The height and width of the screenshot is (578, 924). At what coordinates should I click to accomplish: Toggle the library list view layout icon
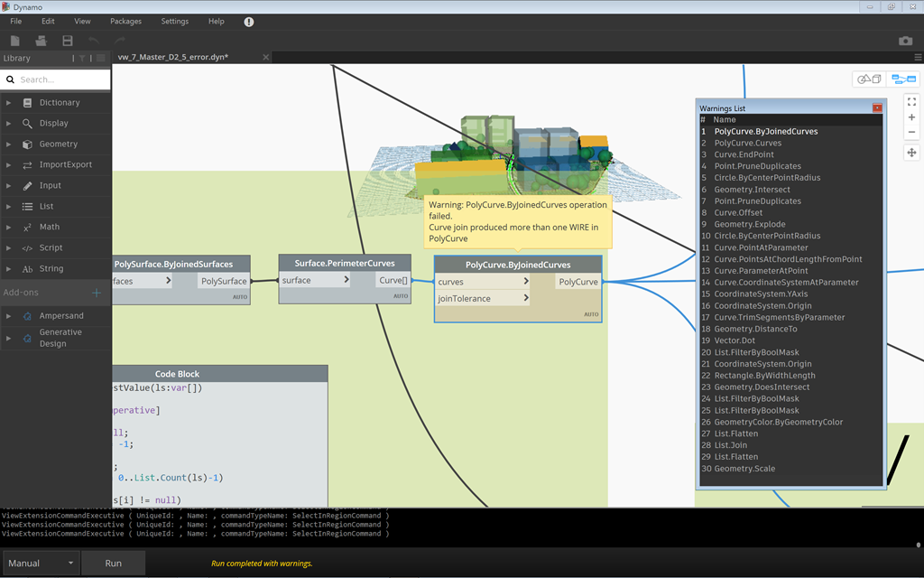coord(100,59)
